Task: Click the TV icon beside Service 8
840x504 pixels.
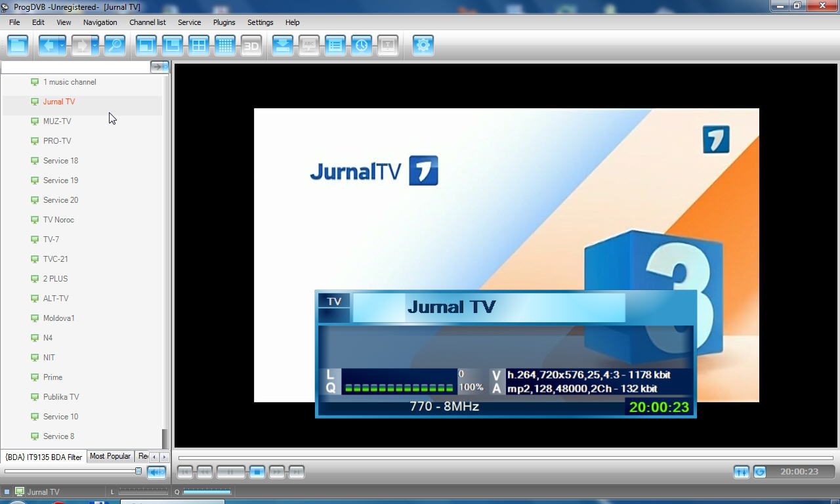Action: [x=35, y=436]
